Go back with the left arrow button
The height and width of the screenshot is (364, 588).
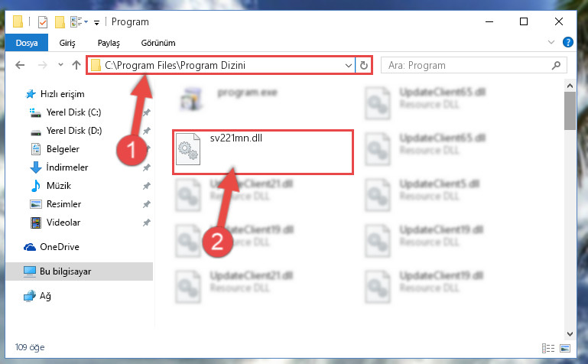pyautogui.click(x=20, y=65)
